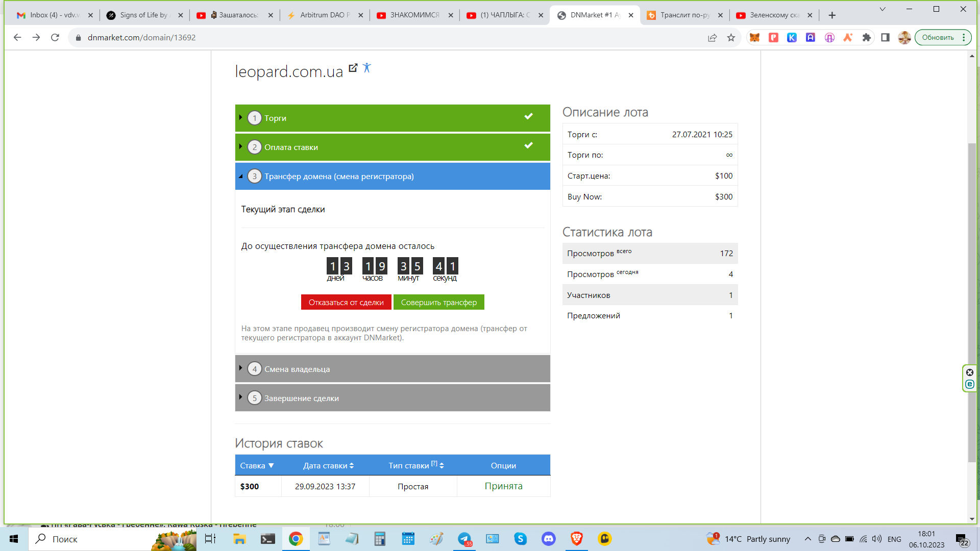
Task: Click the address bar URL field
Action: 388,37
